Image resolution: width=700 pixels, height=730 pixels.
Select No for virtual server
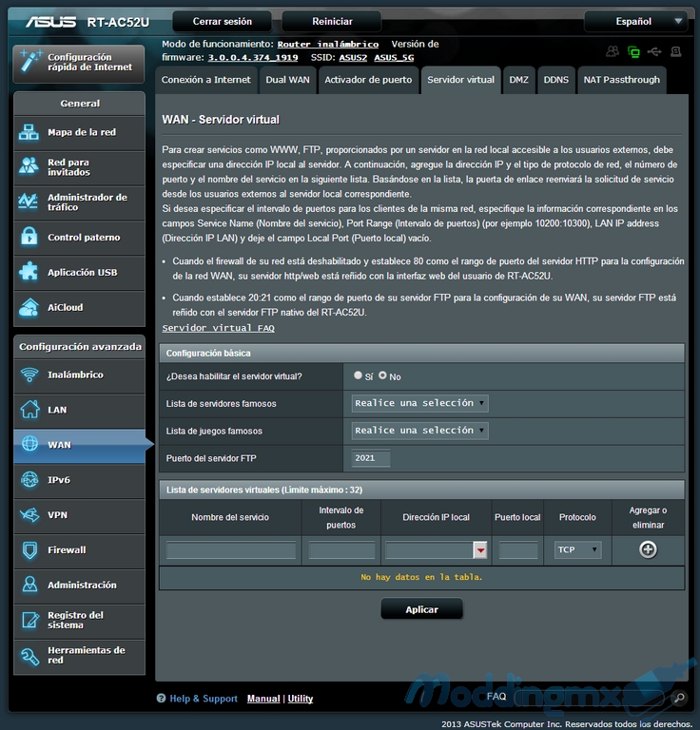coord(382,375)
